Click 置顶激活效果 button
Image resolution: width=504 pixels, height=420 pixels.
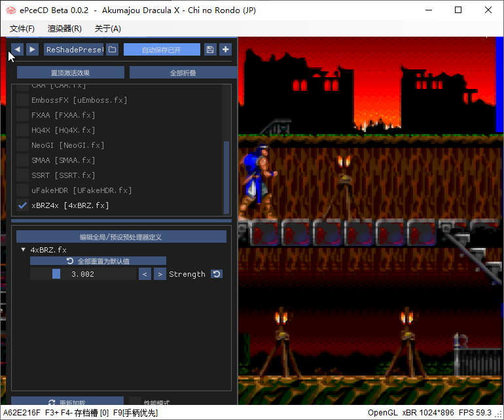(x=71, y=73)
